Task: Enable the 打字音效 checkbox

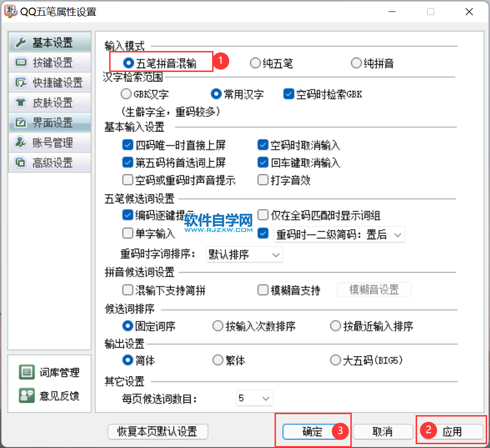Action: click(x=263, y=180)
